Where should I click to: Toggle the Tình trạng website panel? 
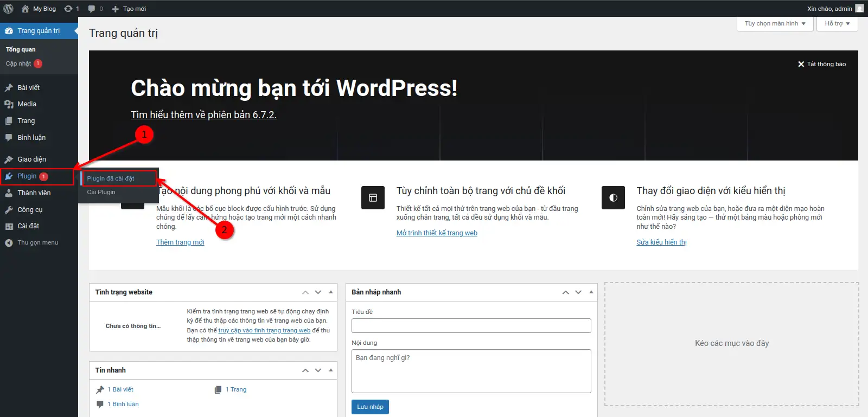point(330,292)
